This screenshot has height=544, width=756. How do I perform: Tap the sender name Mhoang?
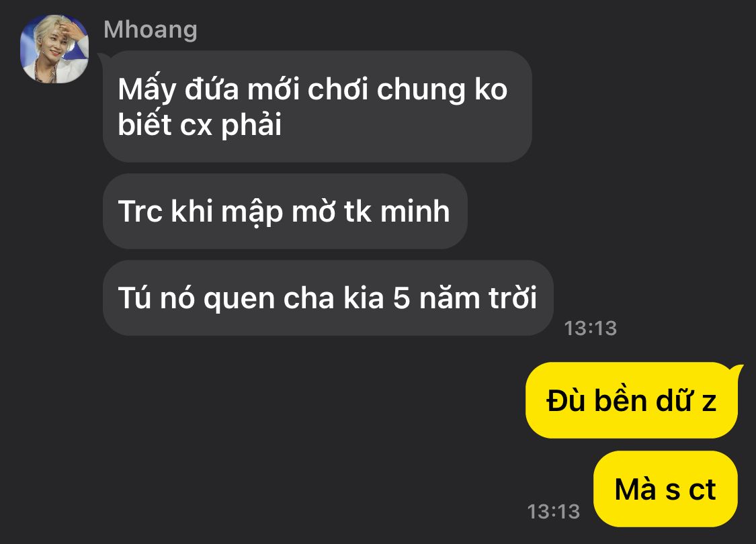click(x=151, y=30)
